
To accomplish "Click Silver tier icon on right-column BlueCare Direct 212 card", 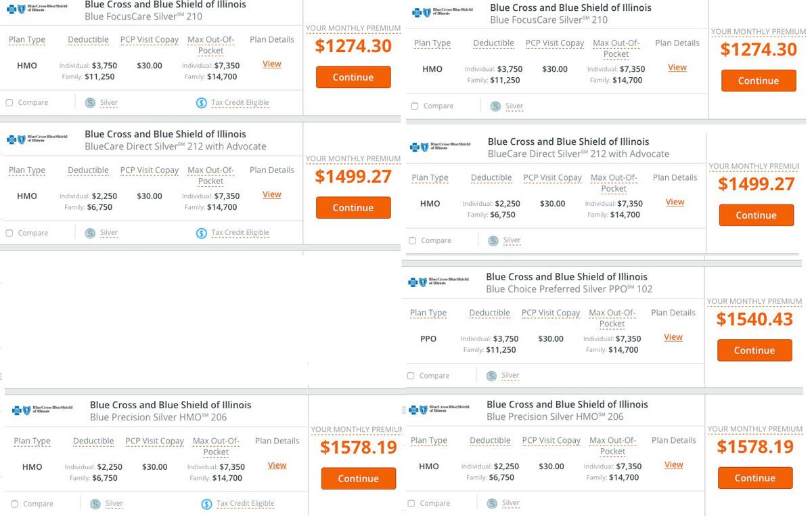I will pyautogui.click(x=493, y=240).
